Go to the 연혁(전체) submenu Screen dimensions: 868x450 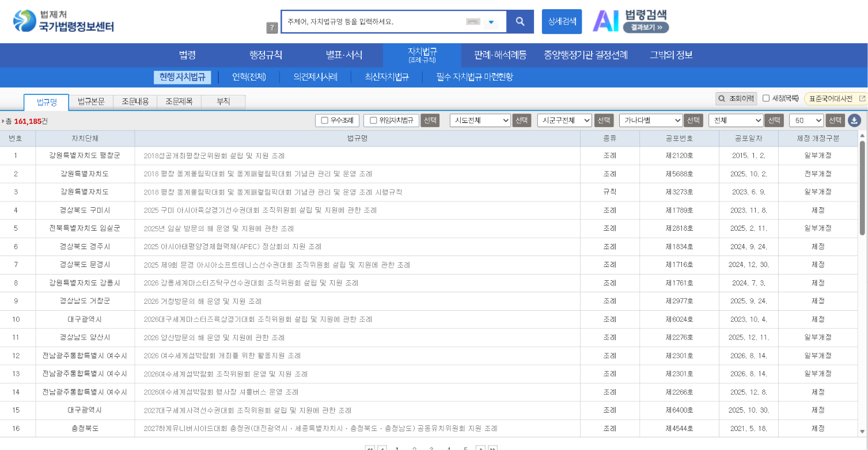249,77
